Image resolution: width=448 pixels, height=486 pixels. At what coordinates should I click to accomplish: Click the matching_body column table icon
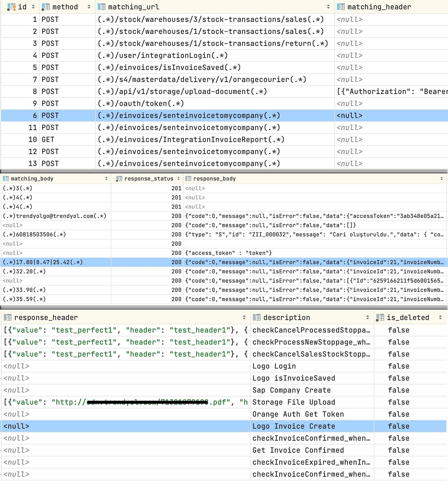click(6, 179)
